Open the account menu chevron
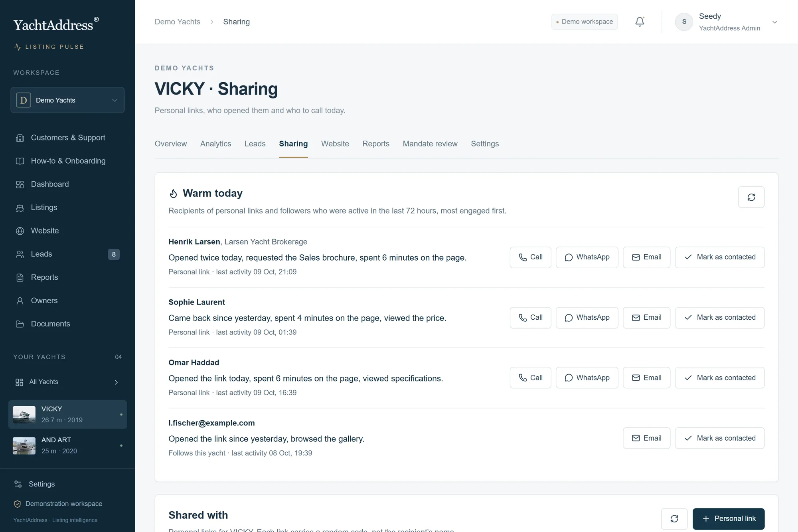This screenshot has height=532, width=798. click(x=774, y=22)
